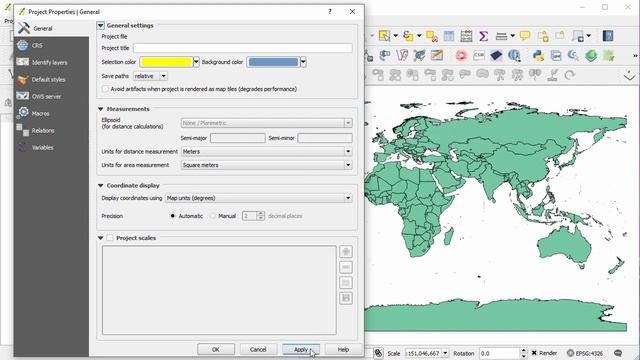The image size is (640, 360).
Task: Expand the toolbar overflow chevron
Action: pos(635,56)
